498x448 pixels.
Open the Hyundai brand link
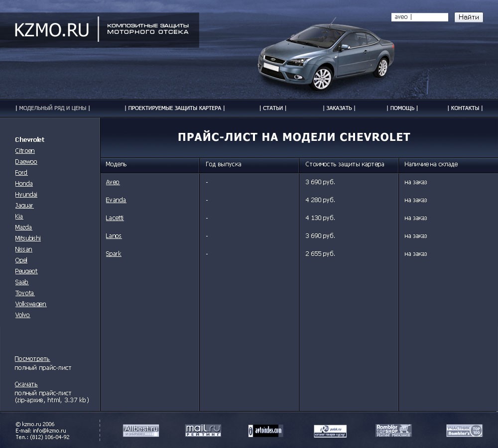pos(26,194)
